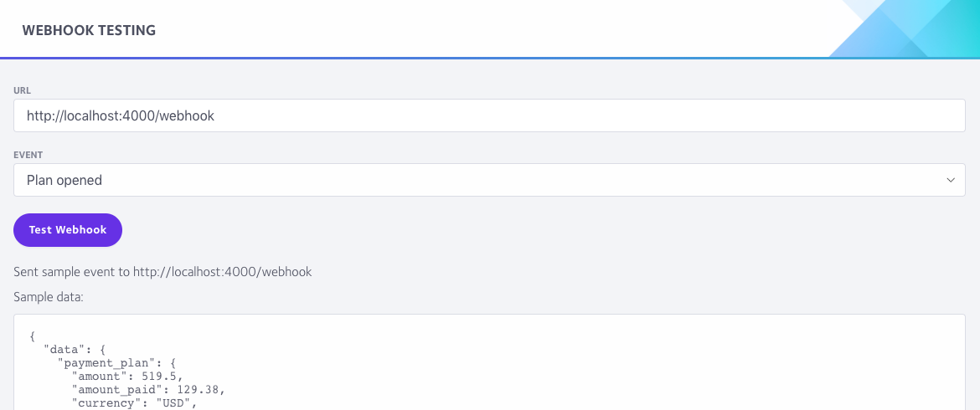Click the EVENT field label

pyautogui.click(x=28, y=155)
